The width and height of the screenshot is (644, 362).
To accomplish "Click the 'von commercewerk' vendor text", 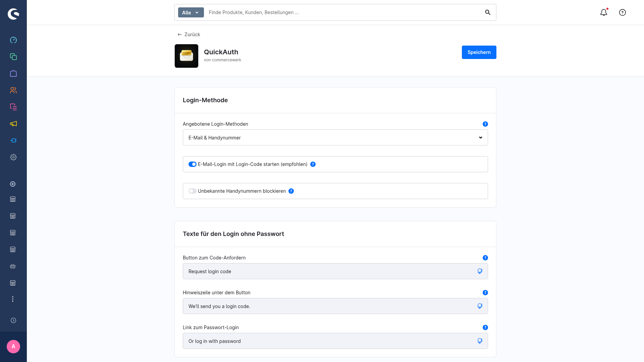I will pos(222,60).
